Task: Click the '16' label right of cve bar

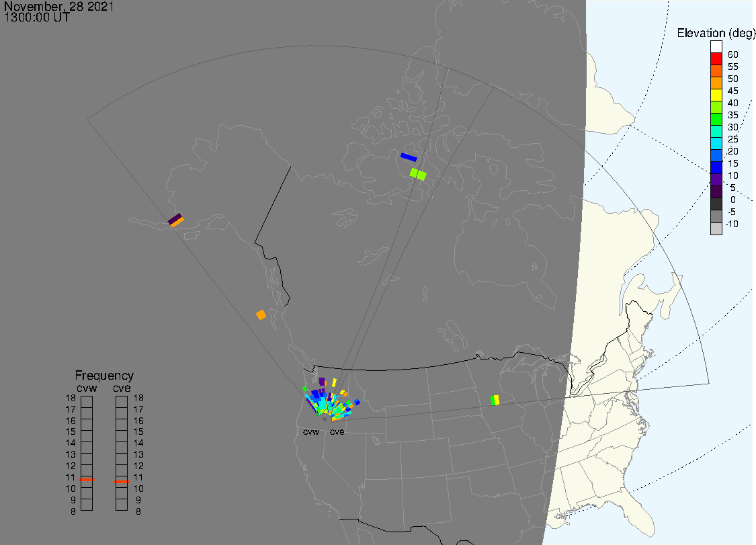Action: (x=138, y=421)
